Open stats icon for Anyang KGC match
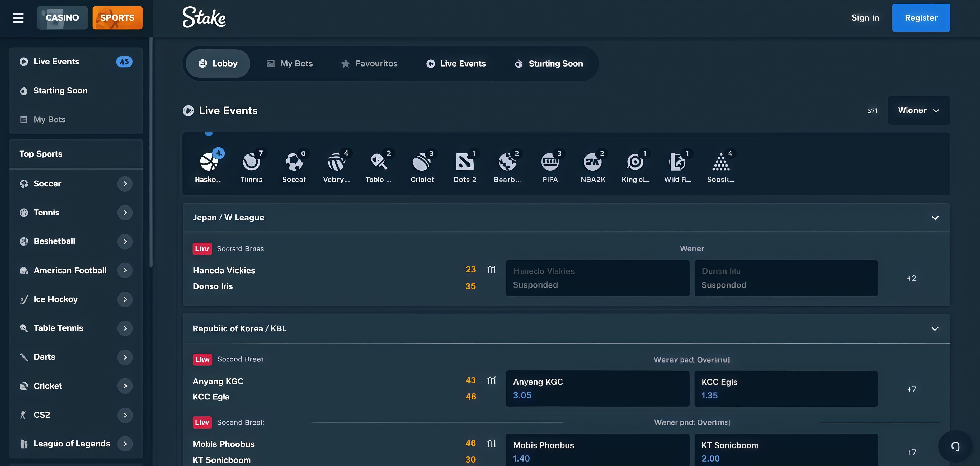Screen dimensions: 980x466 coord(492,380)
